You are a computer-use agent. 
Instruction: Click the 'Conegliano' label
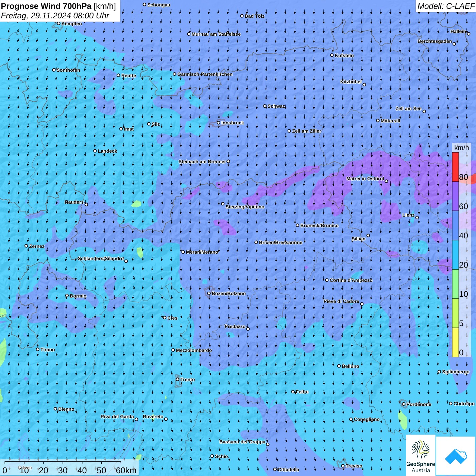pyautogui.click(x=367, y=419)
